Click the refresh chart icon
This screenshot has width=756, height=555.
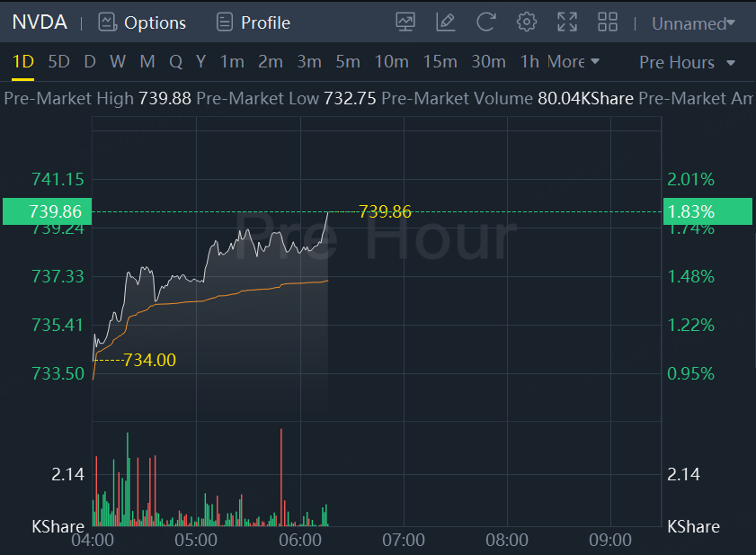tap(486, 22)
